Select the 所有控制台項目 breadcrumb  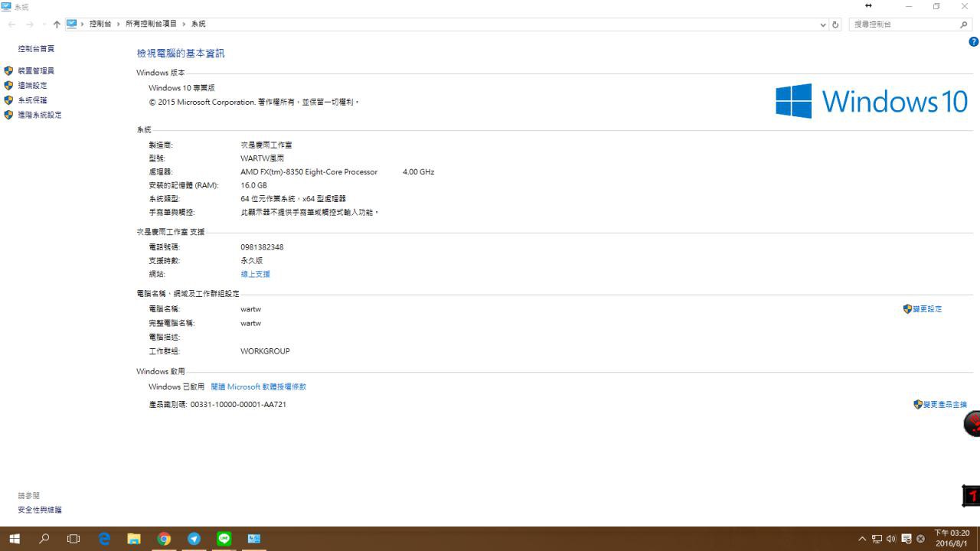(151, 24)
